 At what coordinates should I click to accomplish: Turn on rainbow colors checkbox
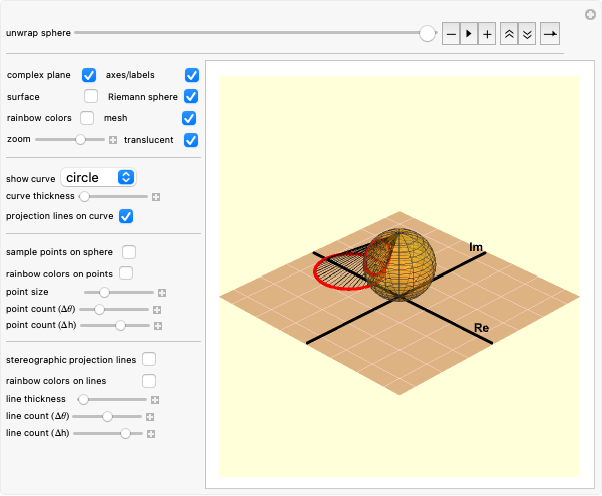(x=89, y=118)
